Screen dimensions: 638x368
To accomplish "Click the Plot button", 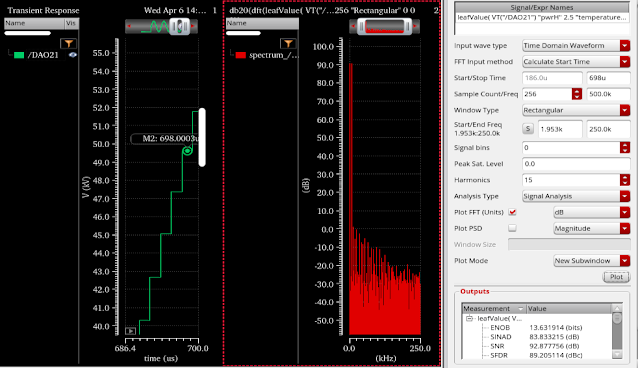I will pyautogui.click(x=616, y=277).
